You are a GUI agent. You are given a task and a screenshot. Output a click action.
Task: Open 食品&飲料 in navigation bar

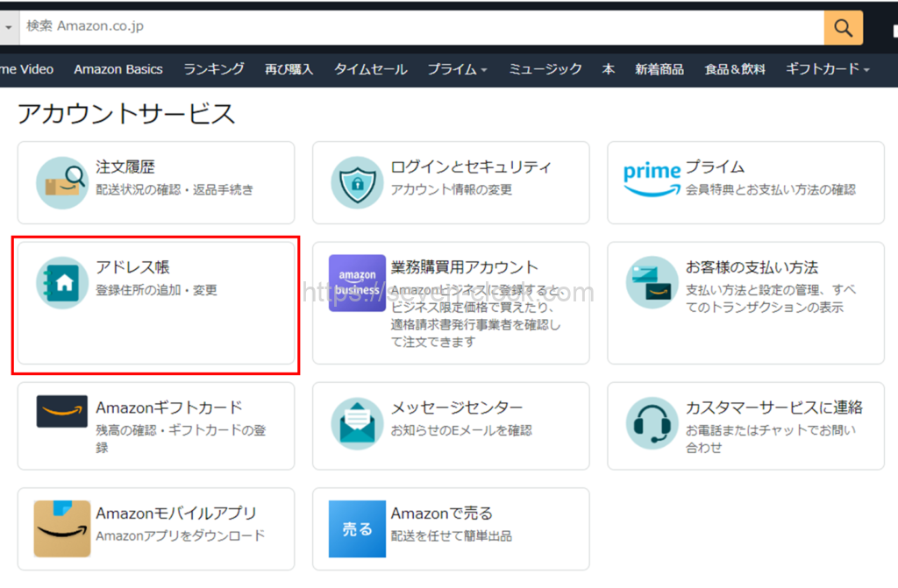coord(735,69)
